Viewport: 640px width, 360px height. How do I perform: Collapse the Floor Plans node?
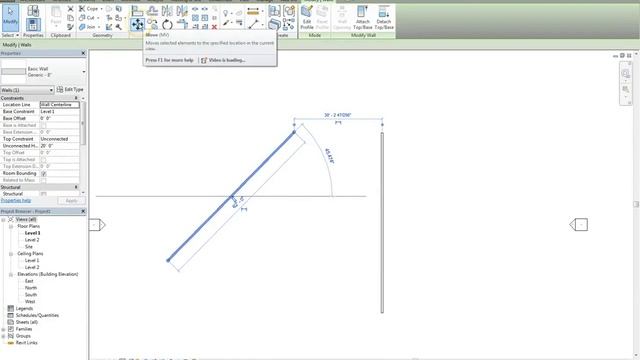click(x=11, y=226)
